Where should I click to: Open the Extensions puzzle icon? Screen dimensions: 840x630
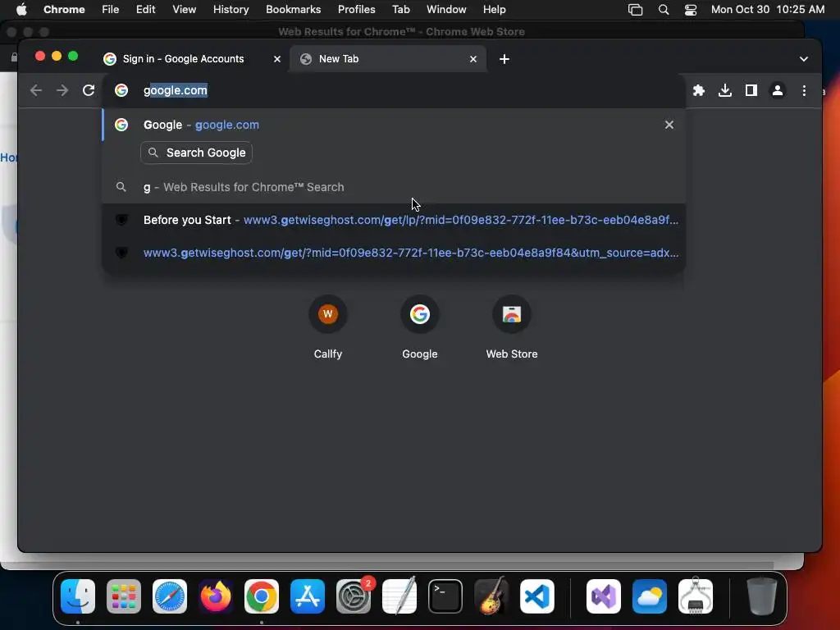click(x=699, y=90)
